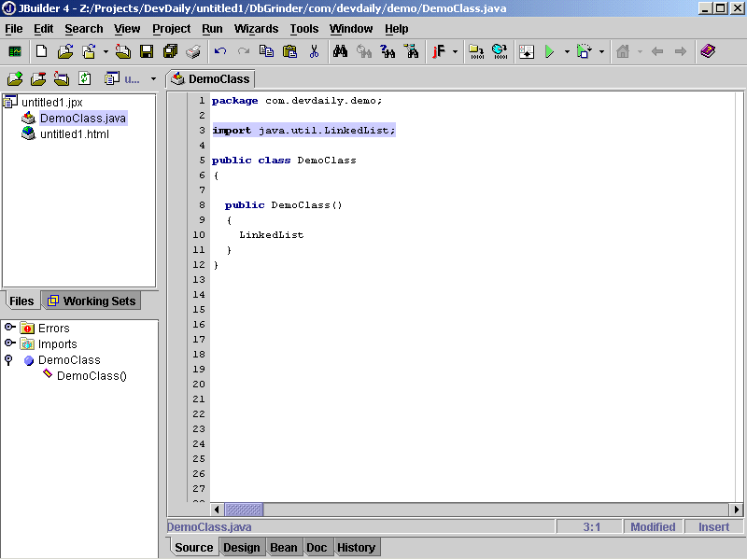This screenshot has height=560, width=747.
Task: Open the jF dropdown arrow
Action: pos(455,51)
